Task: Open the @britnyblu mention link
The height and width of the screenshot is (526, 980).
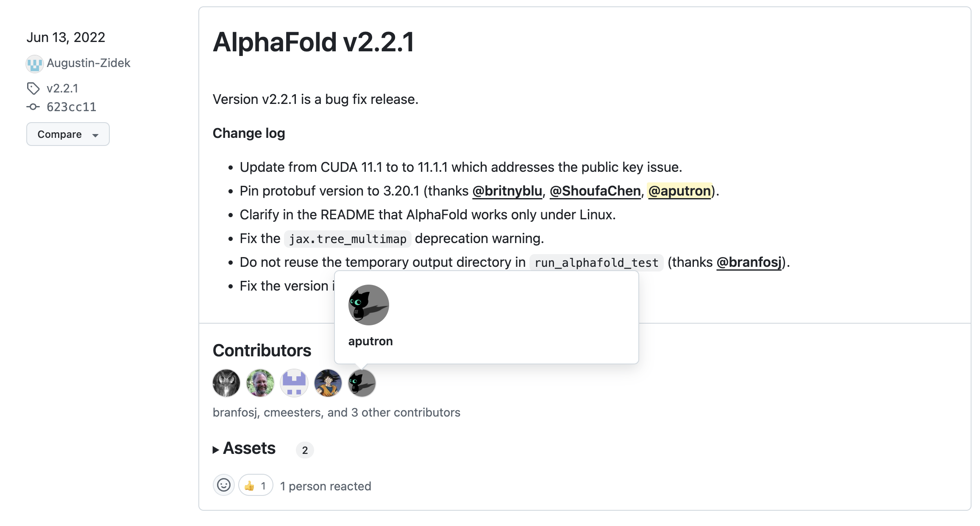Action: 507,191
